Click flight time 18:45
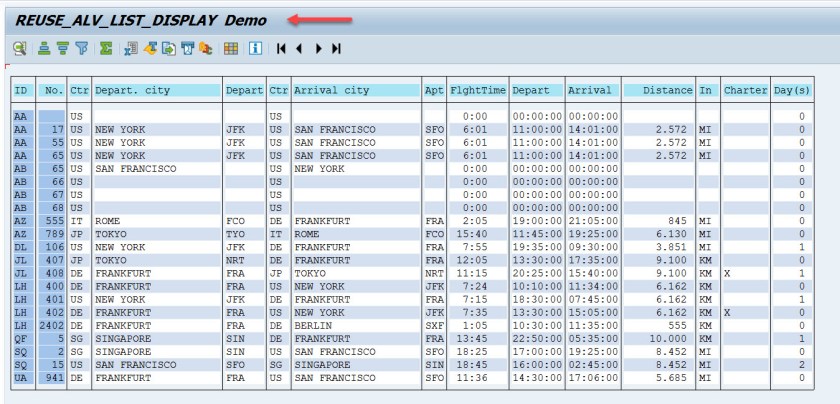This screenshot has height=404, width=840. 472,365
